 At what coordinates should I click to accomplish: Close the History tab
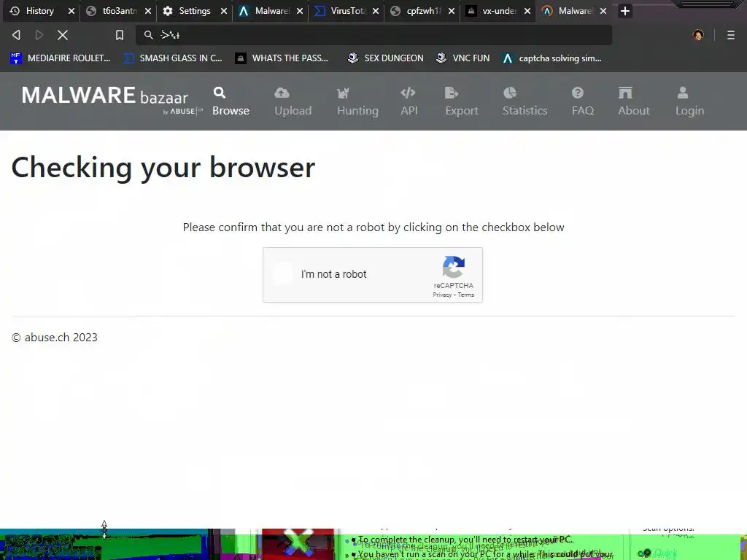click(71, 11)
